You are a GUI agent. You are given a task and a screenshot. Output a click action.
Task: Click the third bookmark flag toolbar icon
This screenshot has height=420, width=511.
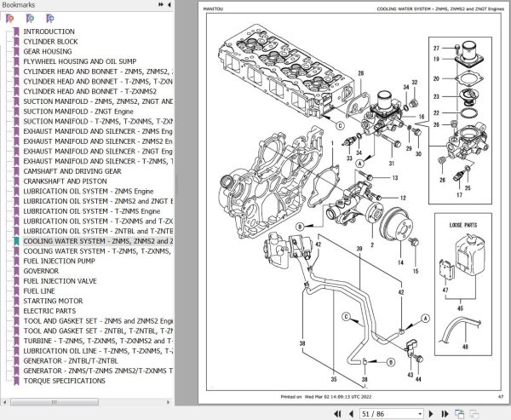[50, 19]
